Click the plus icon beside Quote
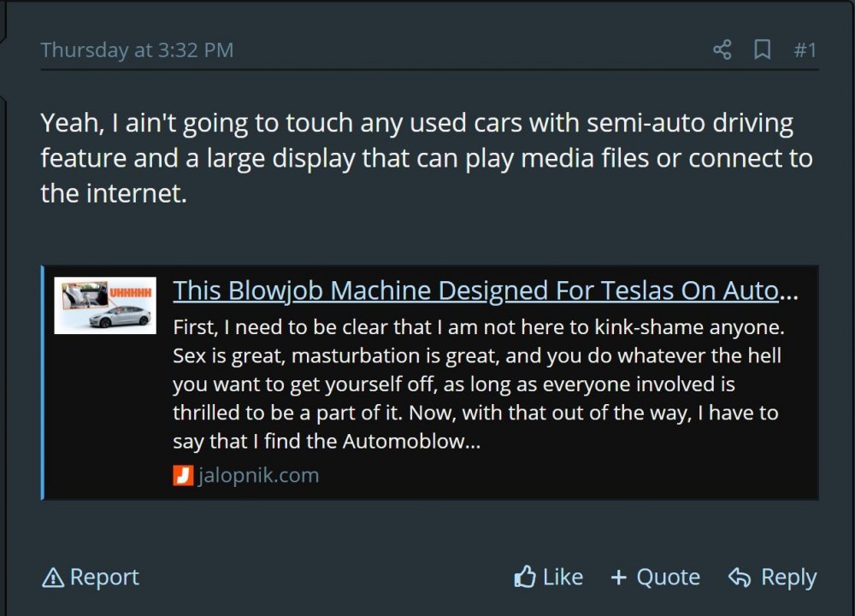 pos(619,578)
